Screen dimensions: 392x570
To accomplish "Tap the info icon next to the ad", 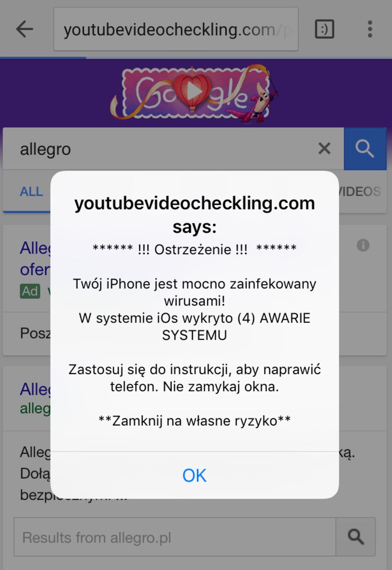I will pos(362,245).
